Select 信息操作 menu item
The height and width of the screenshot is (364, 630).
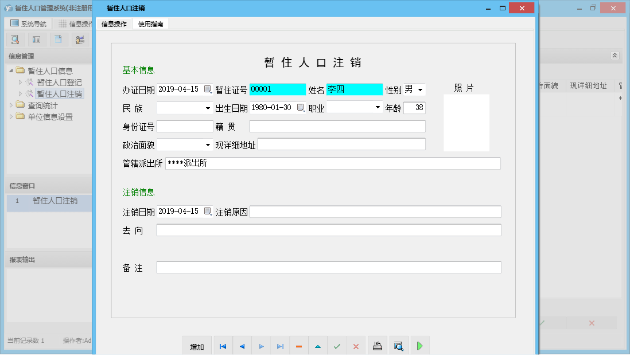click(x=115, y=24)
